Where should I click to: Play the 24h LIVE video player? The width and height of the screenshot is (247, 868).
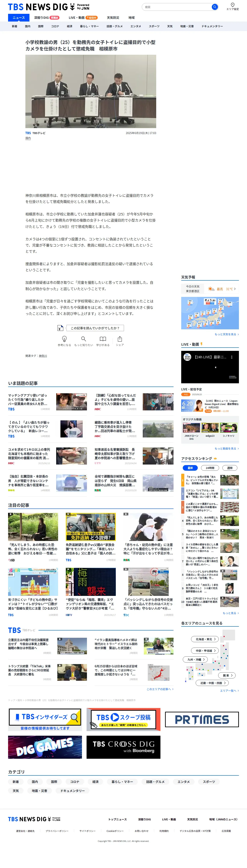[210, 367]
